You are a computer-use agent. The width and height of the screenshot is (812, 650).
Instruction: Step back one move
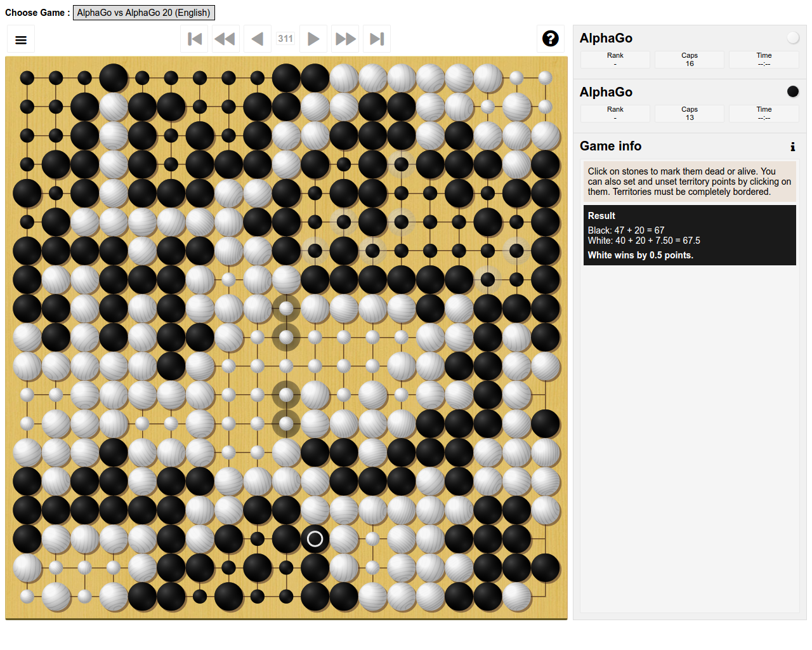tap(257, 39)
